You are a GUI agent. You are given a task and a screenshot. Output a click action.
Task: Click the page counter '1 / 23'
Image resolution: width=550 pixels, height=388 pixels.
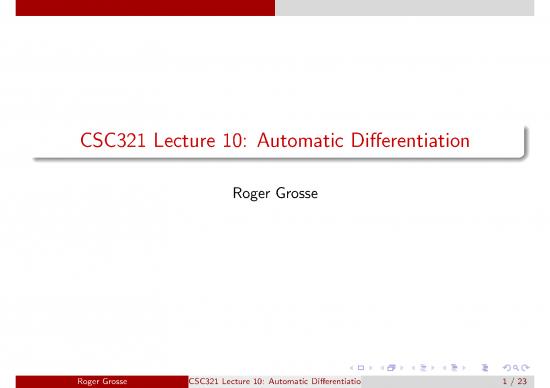[515, 381]
